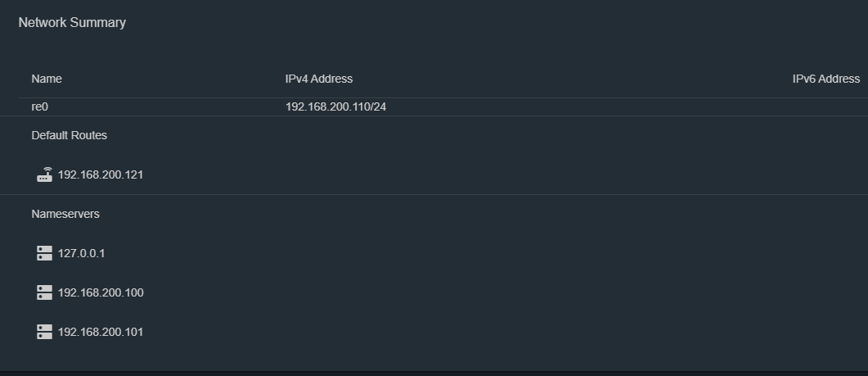Screen dimensions: 868x376
Task: Click the Nameservers section heading
Action: (65, 214)
